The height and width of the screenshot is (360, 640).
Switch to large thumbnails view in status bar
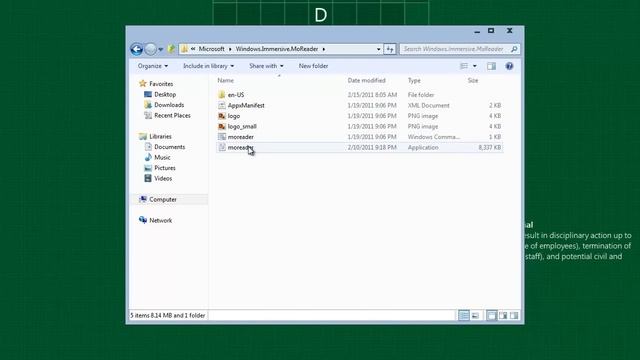pyautogui.click(x=476, y=316)
